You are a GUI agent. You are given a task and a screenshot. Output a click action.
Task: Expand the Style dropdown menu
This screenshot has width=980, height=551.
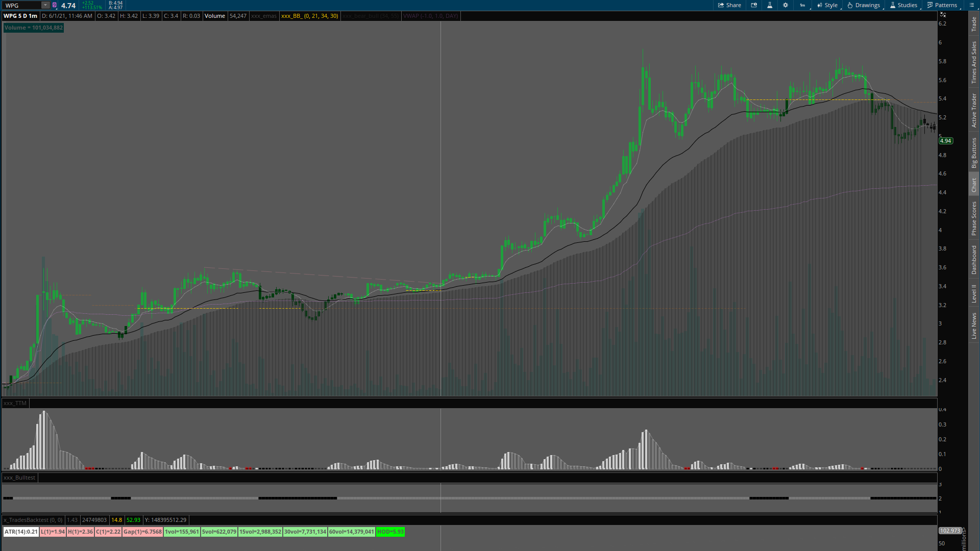coord(827,5)
